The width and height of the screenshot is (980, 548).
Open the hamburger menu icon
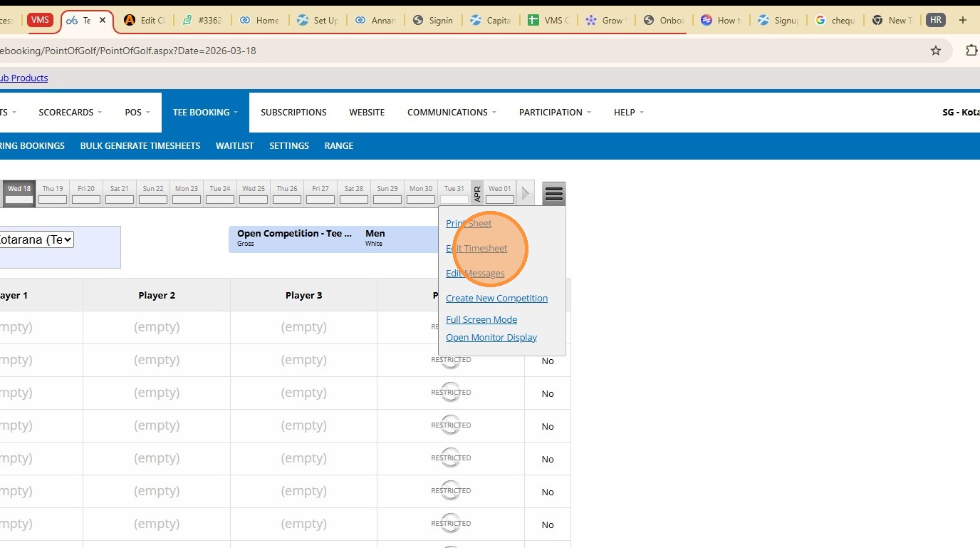point(553,194)
